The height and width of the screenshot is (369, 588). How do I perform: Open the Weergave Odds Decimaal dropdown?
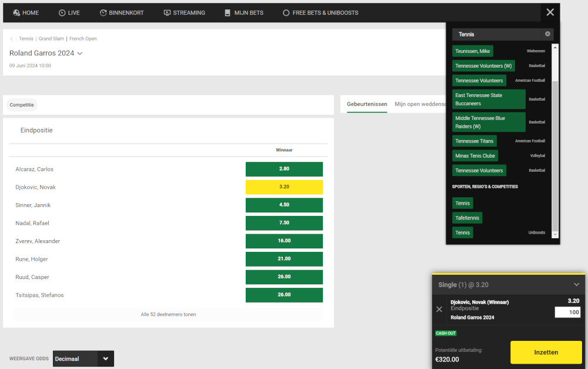tap(83, 358)
